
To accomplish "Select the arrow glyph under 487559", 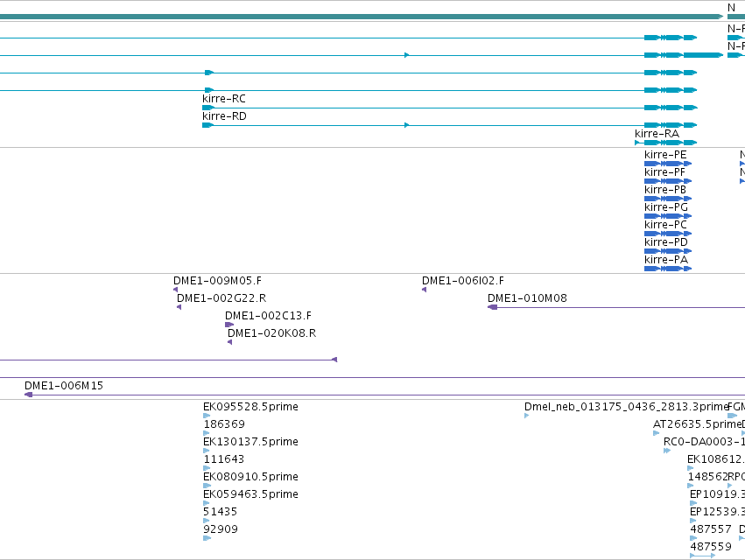I will [702, 556].
